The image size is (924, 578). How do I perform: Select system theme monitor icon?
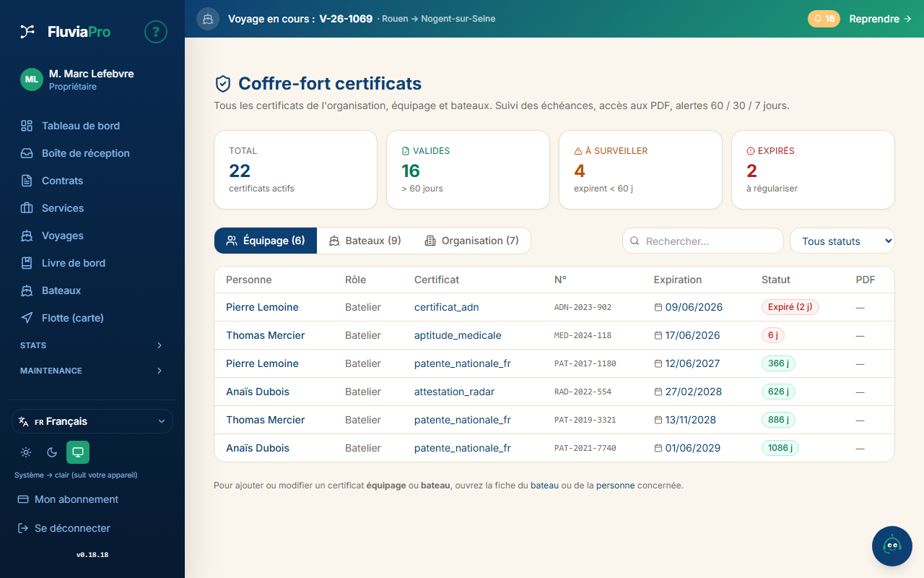[78, 452]
